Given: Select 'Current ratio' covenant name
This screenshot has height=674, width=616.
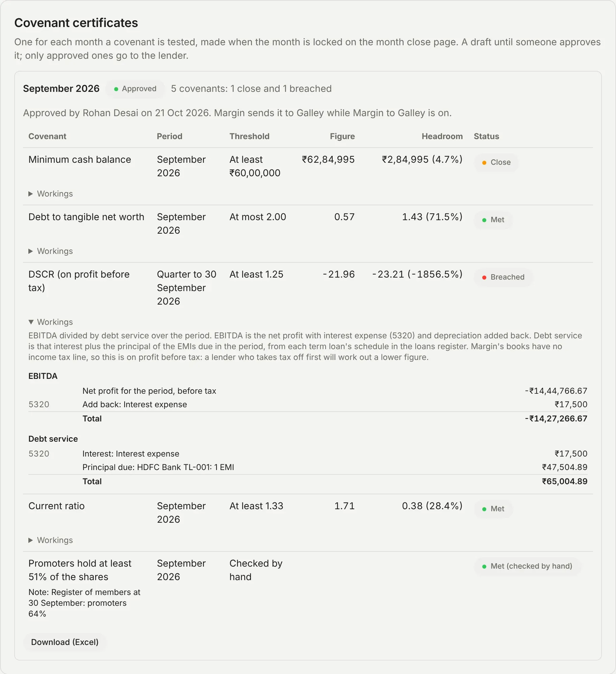Looking at the screenshot, I should coord(56,506).
